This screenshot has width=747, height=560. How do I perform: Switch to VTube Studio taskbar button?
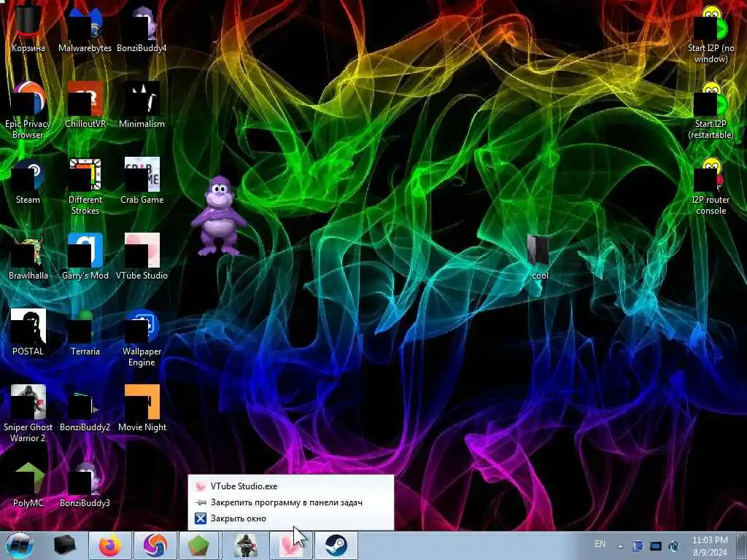click(290, 545)
